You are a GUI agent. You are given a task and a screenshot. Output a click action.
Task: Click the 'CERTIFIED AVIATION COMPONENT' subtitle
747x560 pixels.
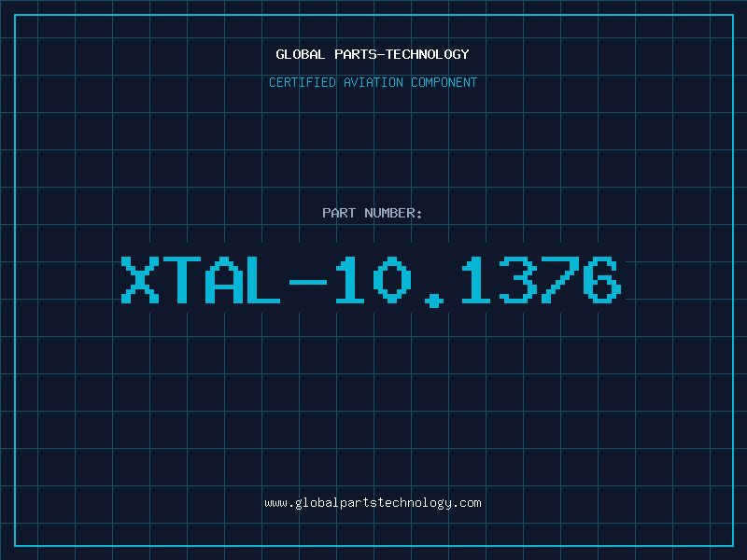373,82
